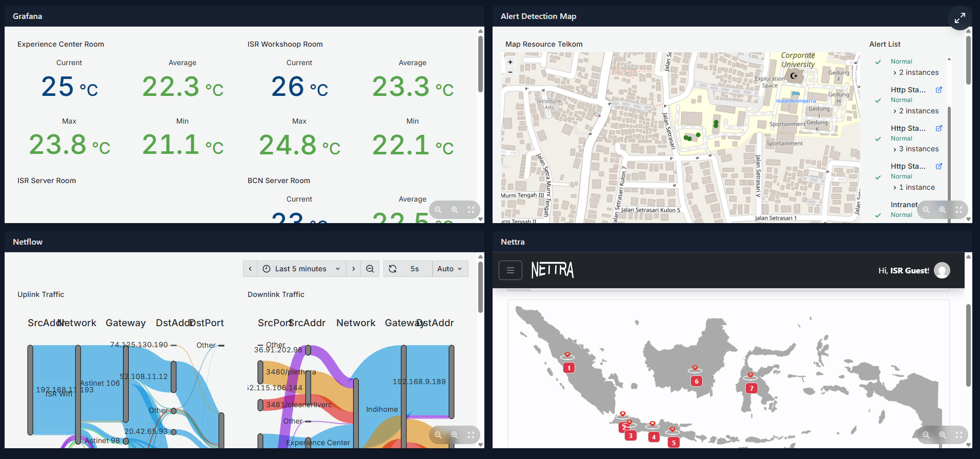This screenshot has height=459, width=980.
Task: Zoom out the Netflow panel view
Action: coord(438,435)
